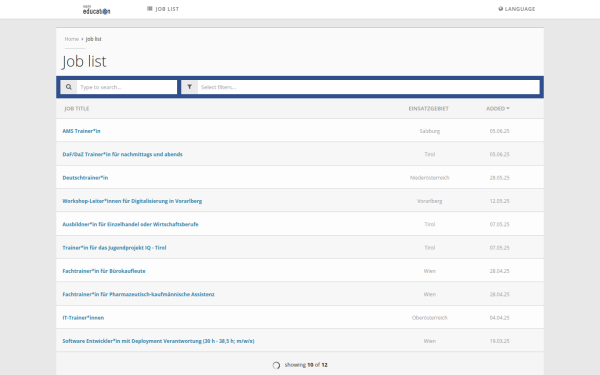The width and height of the screenshot is (600, 375).
Task: Sort by Job Title column header
Action: (77, 109)
